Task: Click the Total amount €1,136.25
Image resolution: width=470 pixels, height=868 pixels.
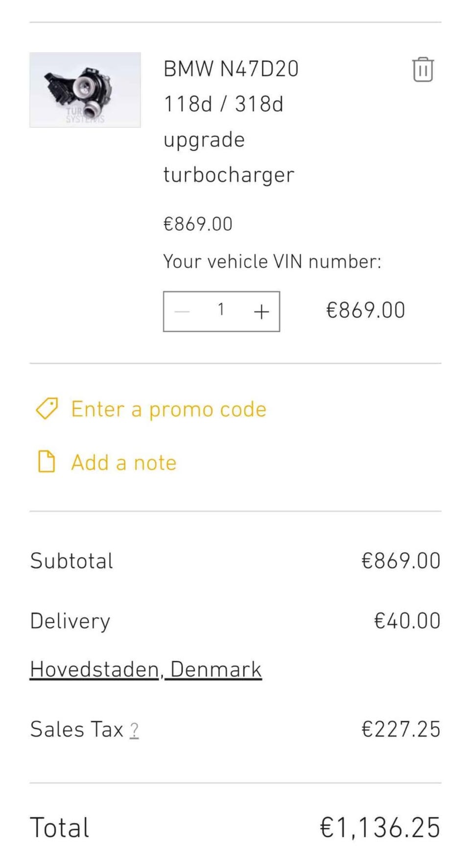Action: tap(380, 827)
